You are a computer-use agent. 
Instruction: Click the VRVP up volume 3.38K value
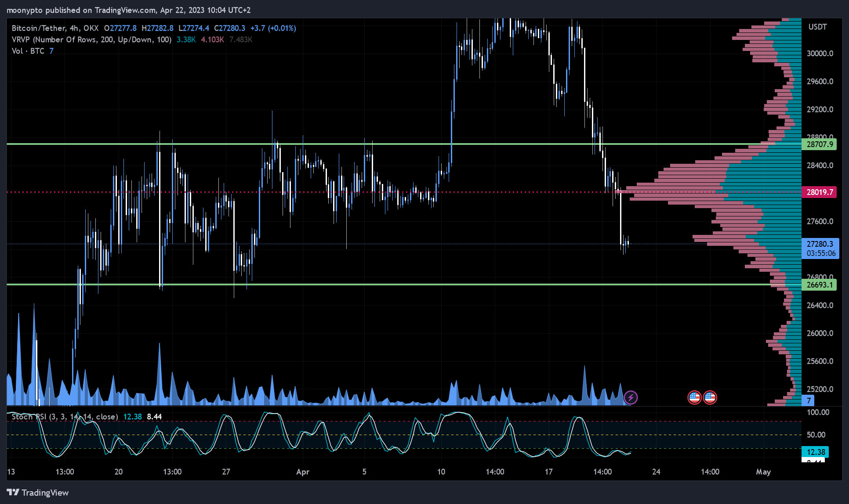tap(186, 40)
